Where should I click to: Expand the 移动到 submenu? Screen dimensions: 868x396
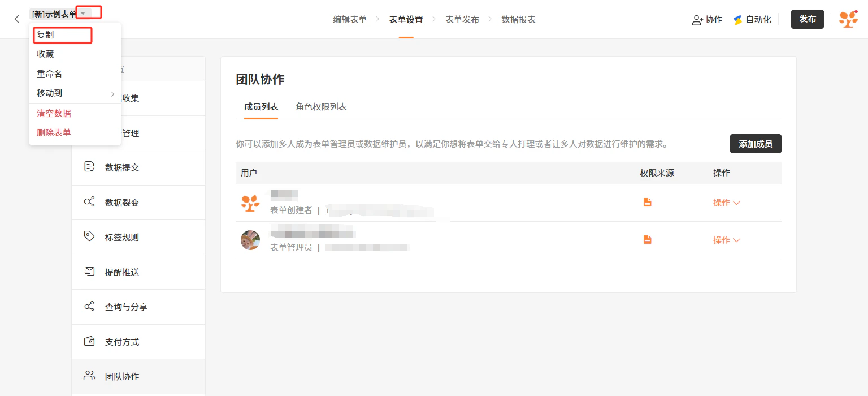click(x=75, y=93)
